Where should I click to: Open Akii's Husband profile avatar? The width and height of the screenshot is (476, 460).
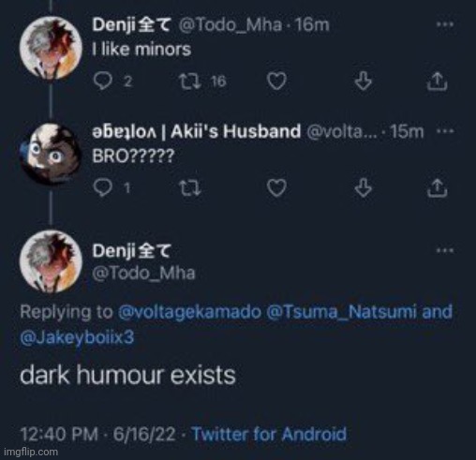click(51, 154)
